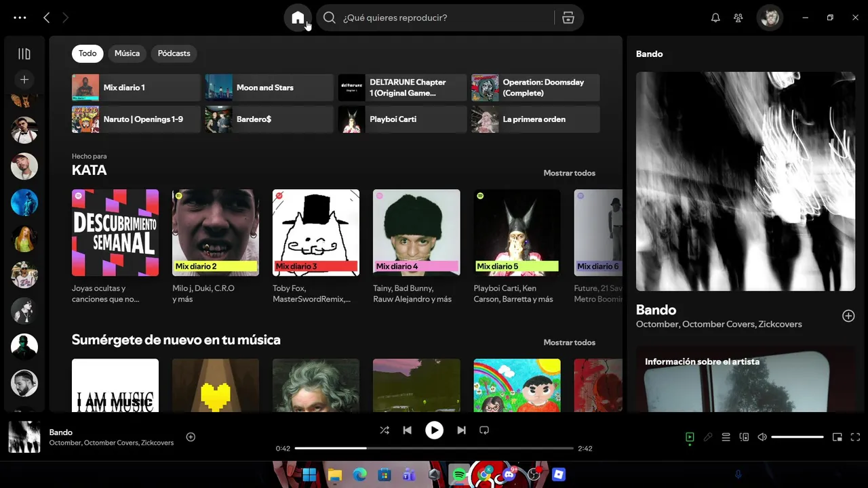
Task: Click the now-playing bar album thumbnail
Action: 24,437
